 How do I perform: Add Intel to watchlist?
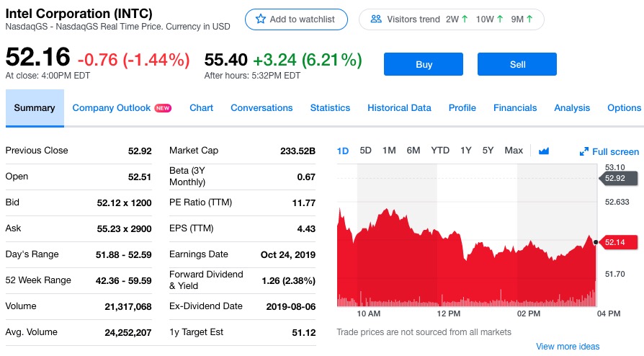296,19
